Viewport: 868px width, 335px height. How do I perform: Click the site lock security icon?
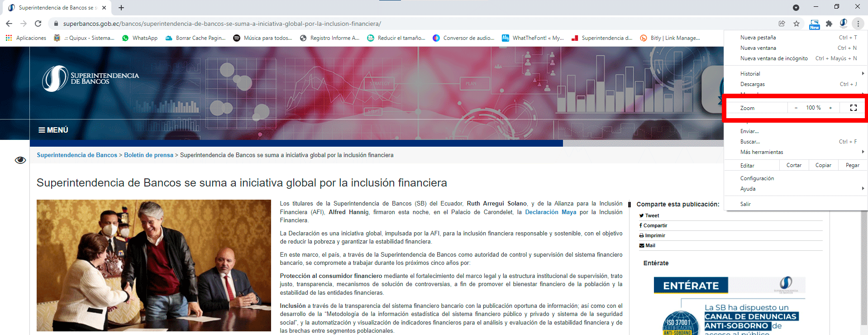[56, 24]
